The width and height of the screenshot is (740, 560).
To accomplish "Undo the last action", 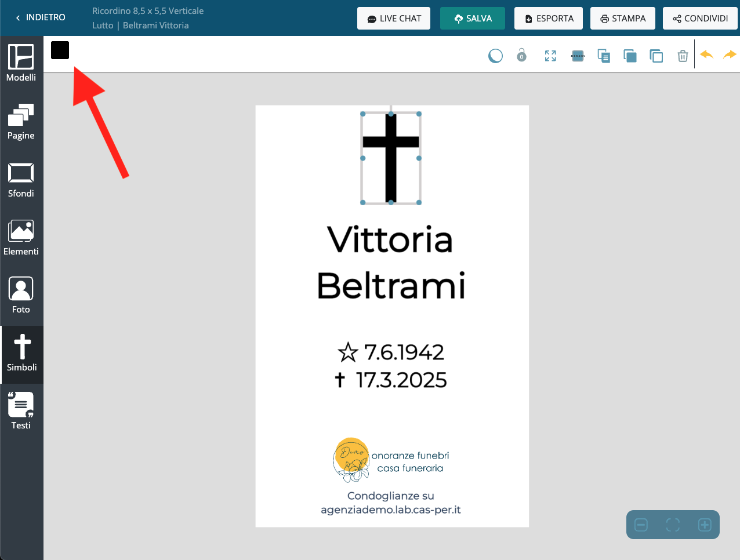I will tap(706, 55).
